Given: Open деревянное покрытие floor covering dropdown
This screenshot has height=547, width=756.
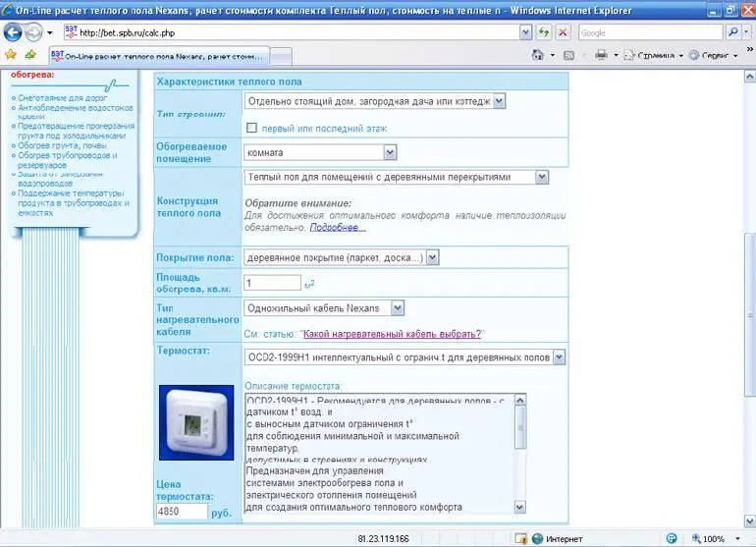Looking at the screenshot, I should tap(342, 257).
